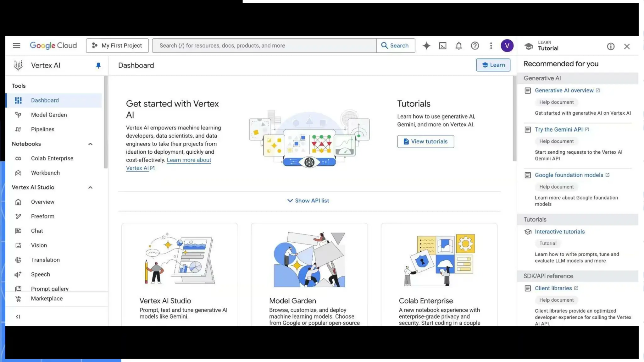Open the Colab Enterprise card

[x=439, y=275]
